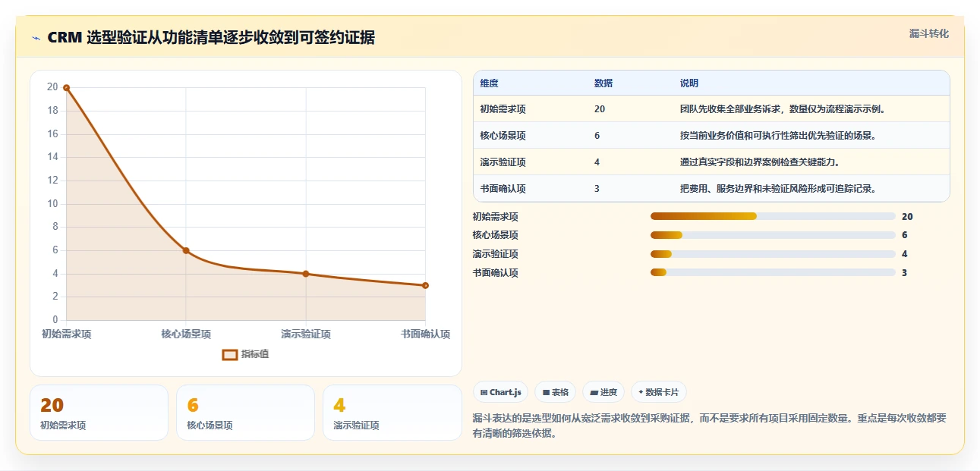Click the 漏斗转化 tag in the header
This screenshot has height=471, width=980.
click(x=929, y=34)
